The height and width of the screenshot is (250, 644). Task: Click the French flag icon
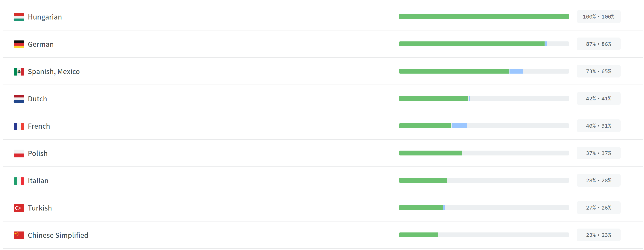point(19,126)
